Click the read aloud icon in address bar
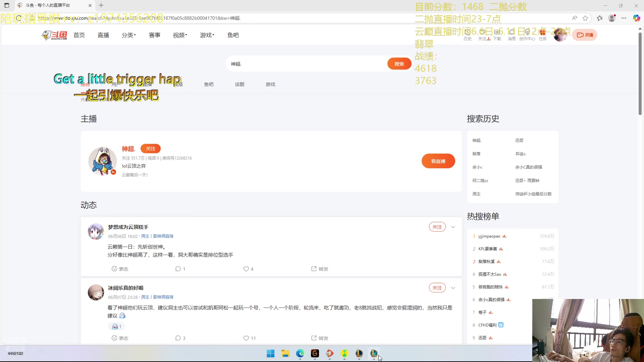Image resolution: width=644 pixels, height=362 pixels. tap(575, 18)
